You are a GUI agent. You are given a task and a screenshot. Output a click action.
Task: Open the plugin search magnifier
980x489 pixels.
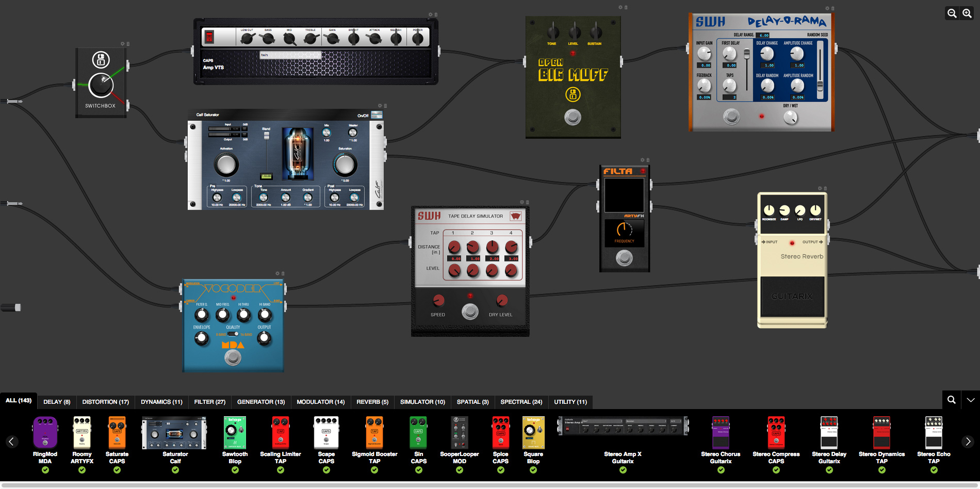pos(952,400)
